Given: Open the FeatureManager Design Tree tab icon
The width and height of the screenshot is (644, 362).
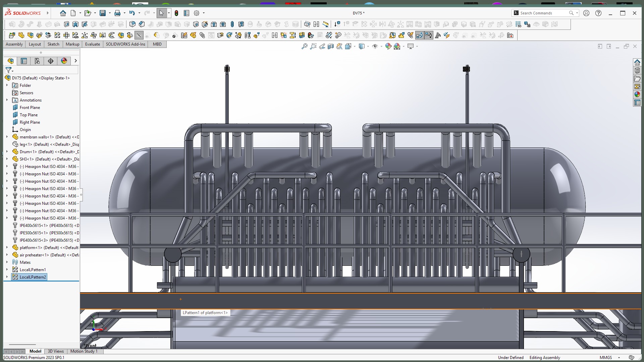Looking at the screenshot, I should pyautogui.click(x=10, y=61).
